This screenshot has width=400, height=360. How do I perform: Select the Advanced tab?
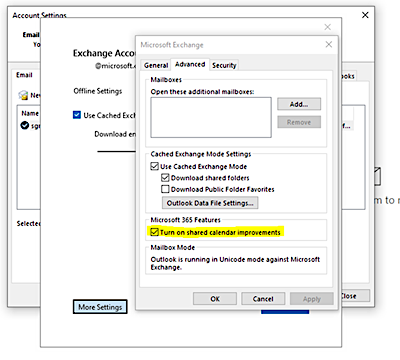pyautogui.click(x=190, y=64)
